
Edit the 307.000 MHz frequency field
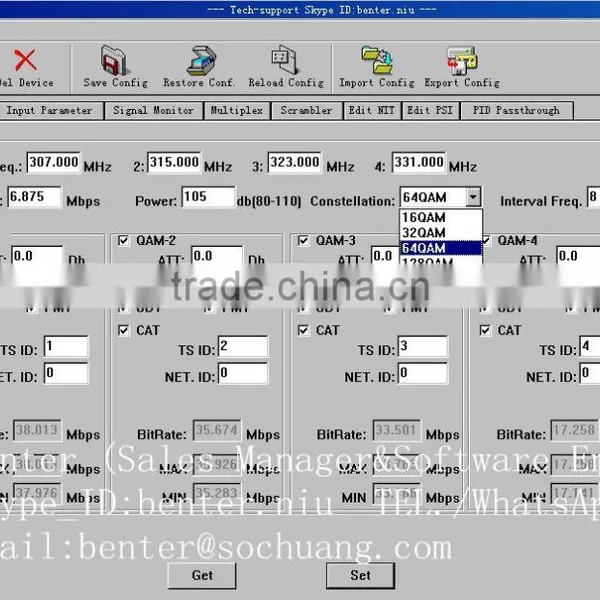tap(54, 162)
